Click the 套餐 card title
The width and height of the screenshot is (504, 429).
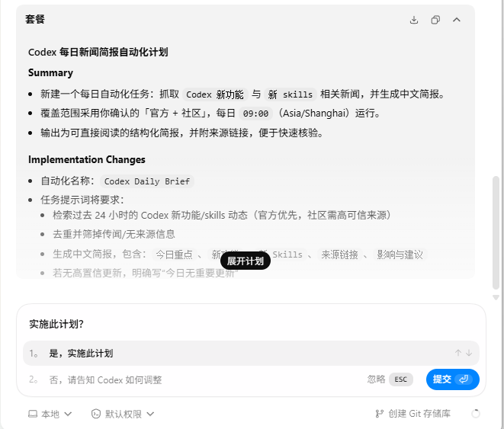[x=35, y=19]
